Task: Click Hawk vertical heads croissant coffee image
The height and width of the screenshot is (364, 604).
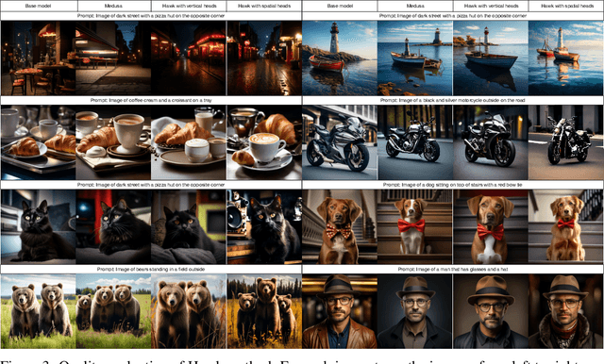Action: 189,142
